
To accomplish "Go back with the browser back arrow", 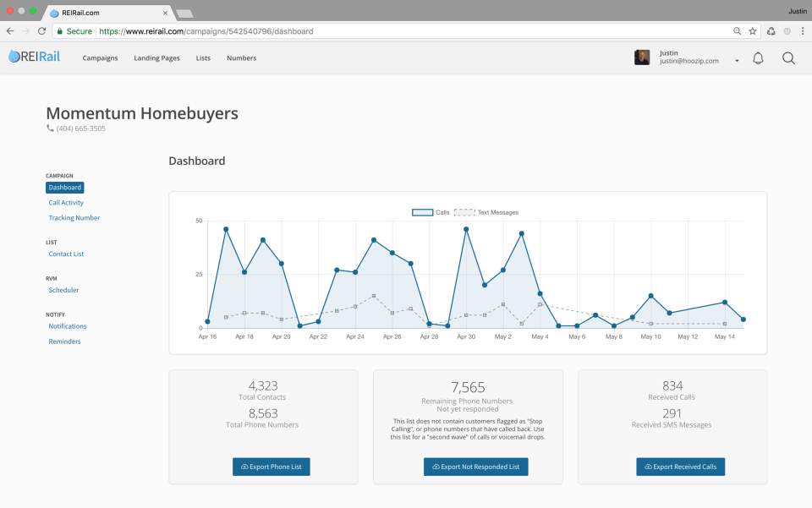I will [10, 31].
